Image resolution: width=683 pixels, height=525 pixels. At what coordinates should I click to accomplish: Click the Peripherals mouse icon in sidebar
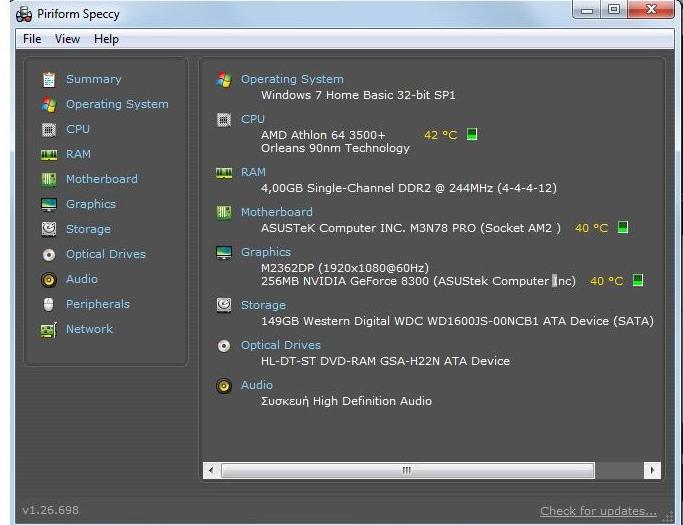pyautogui.click(x=49, y=304)
